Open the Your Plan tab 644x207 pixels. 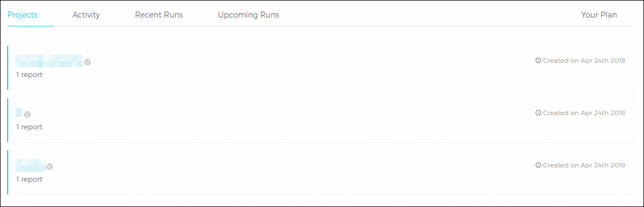click(x=599, y=15)
